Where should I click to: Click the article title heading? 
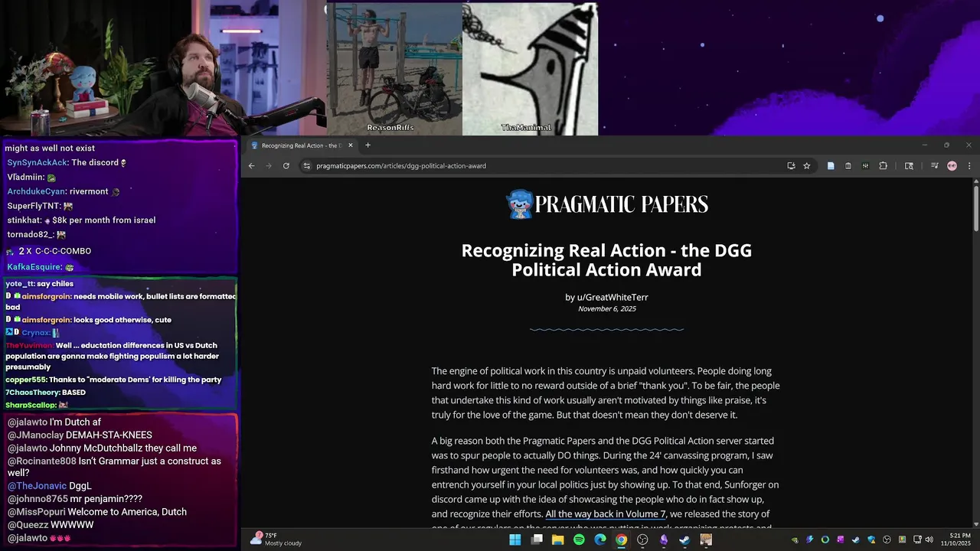(606, 260)
